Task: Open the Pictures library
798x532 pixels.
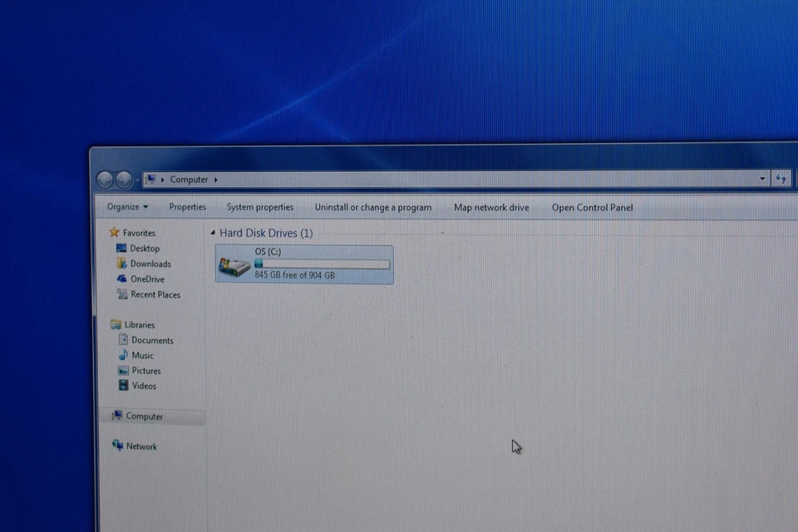Action: point(146,370)
